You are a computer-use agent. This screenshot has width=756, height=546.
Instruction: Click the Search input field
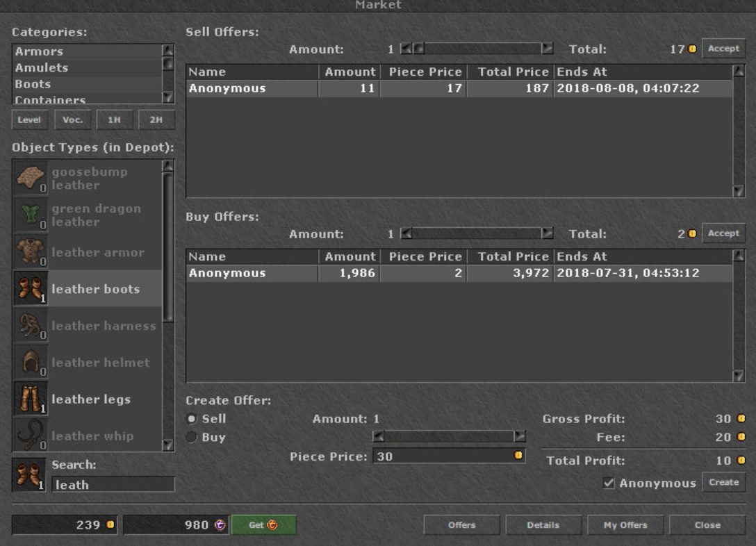click(x=113, y=484)
